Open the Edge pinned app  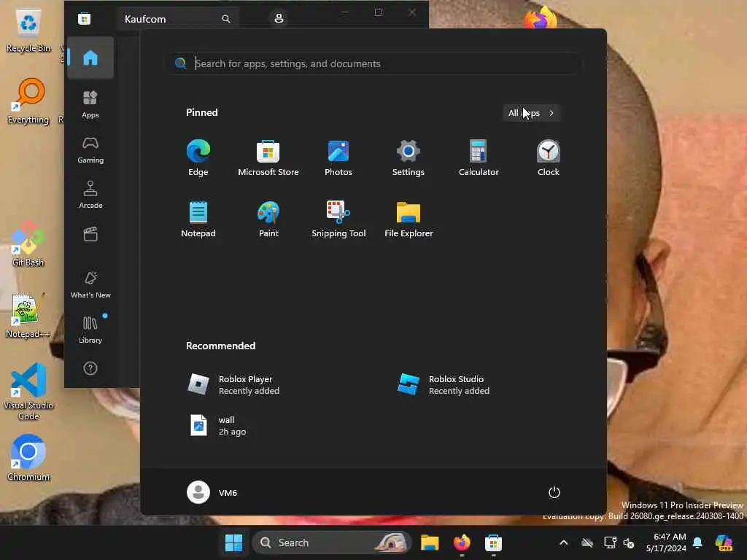[x=198, y=158]
